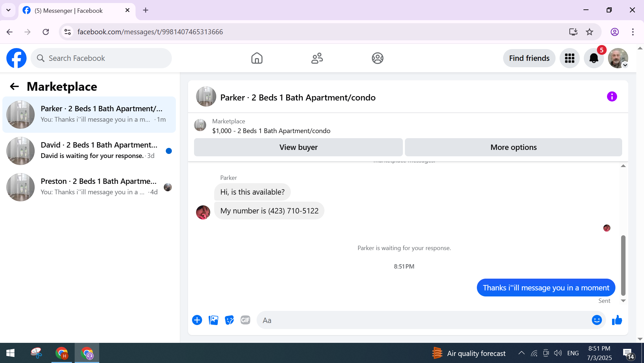Go back from Marketplace chats list
The width and height of the screenshot is (644, 363).
point(14,87)
